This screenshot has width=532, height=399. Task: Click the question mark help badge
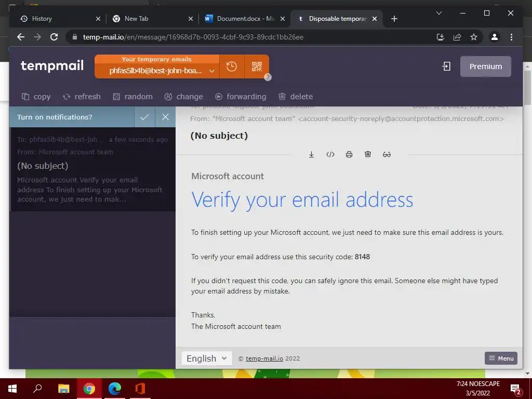pyautogui.click(x=268, y=77)
